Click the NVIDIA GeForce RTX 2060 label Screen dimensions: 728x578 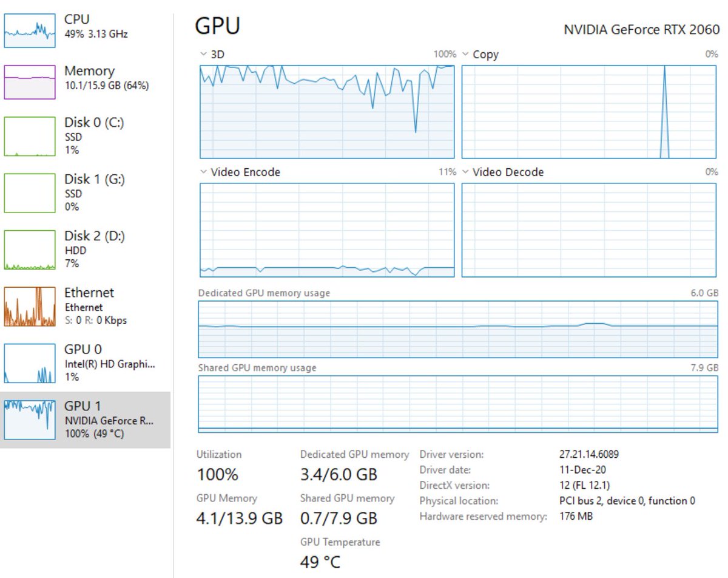(x=642, y=29)
